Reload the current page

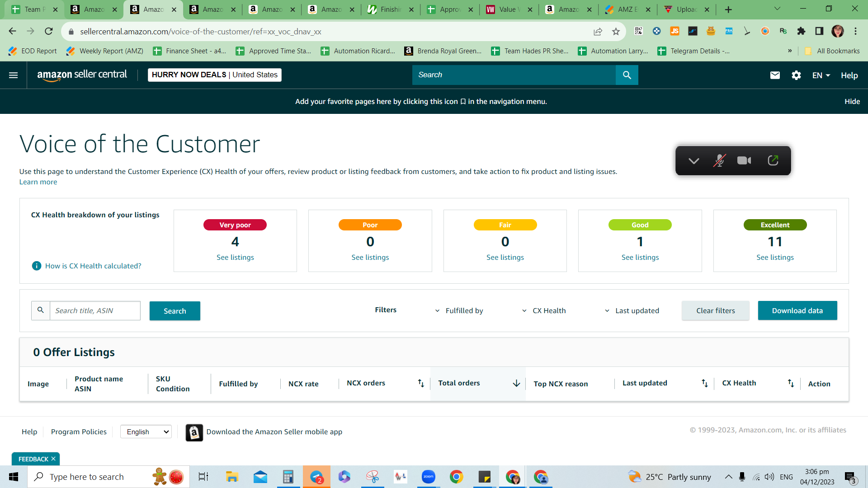click(49, 31)
